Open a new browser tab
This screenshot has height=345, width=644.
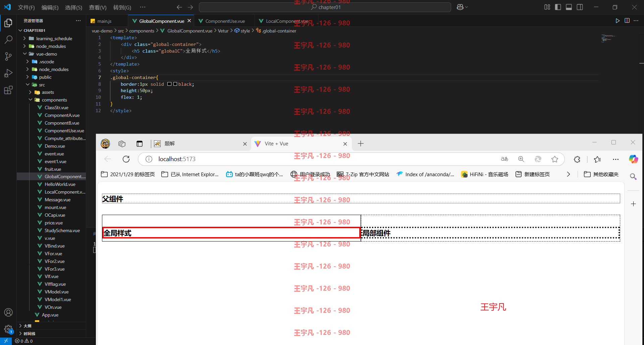tap(361, 144)
